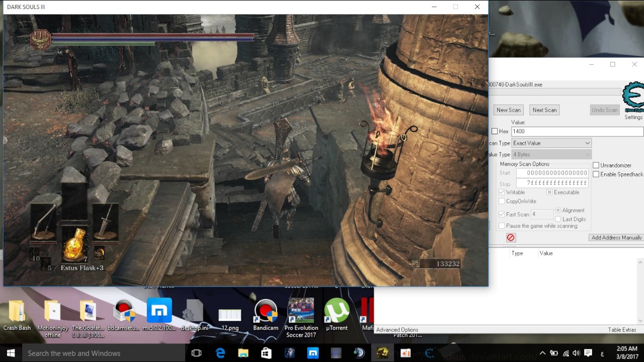Click the left-hand weapon slot in HUD
The height and width of the screenshot is (362, 644).
click(43, 223)
